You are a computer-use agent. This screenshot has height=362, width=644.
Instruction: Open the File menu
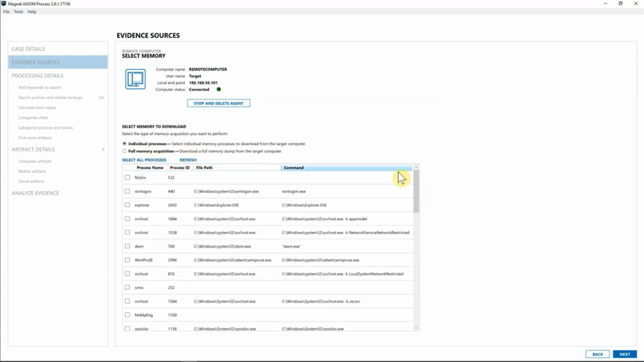click(x=6, y=11)
